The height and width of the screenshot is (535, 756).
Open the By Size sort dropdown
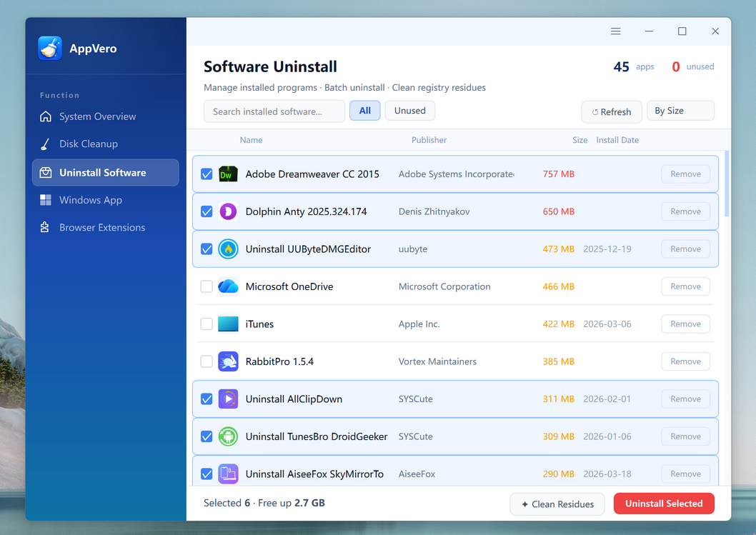tap(680, 111)
